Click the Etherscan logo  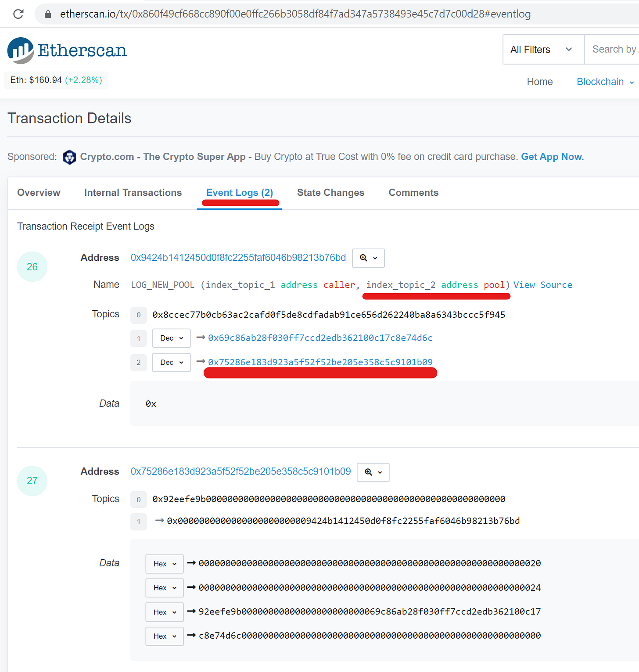[67, 50]
